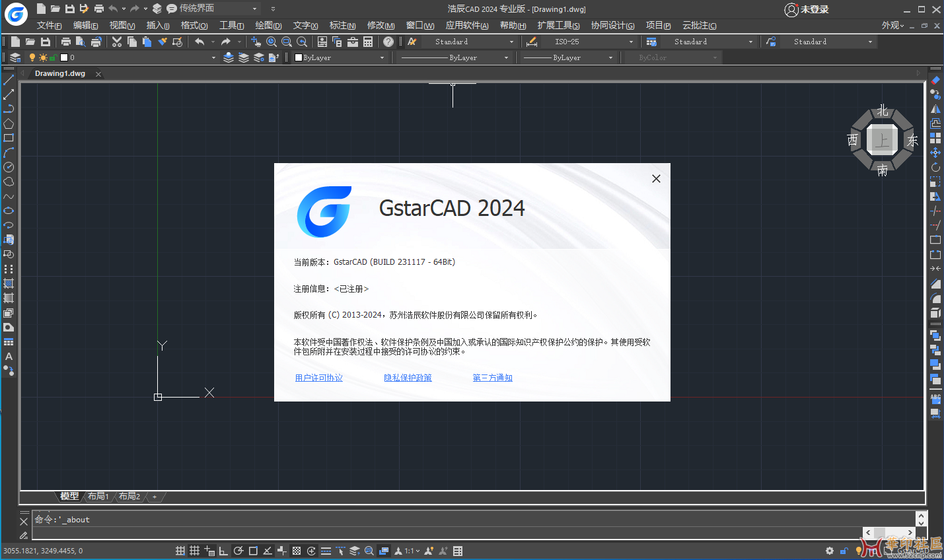Select the Line draw tool
Image resolution: width=944 pixels, height=560 pixels.
pyautogui.click(x=9, y=80)
